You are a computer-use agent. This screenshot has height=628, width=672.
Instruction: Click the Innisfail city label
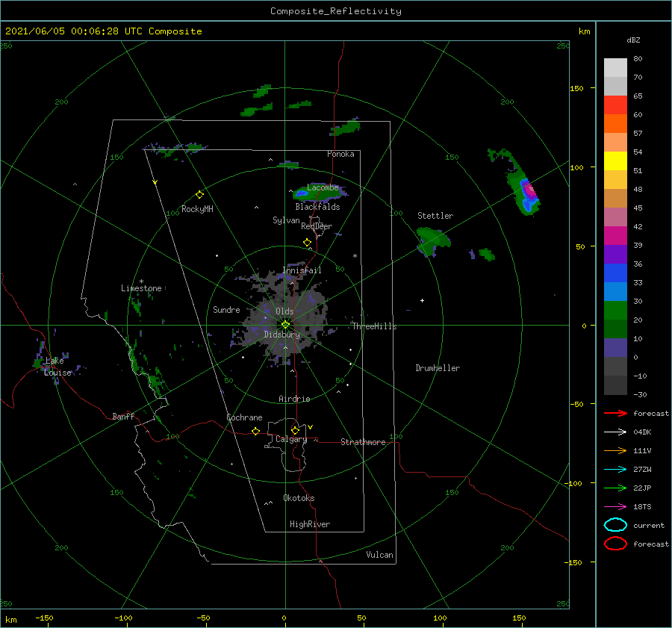coord(302,270)
